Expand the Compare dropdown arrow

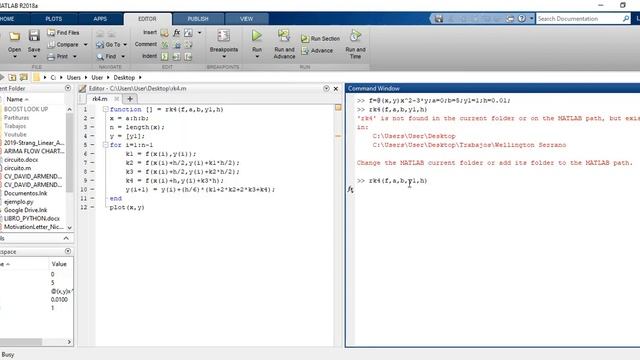pos(85,44)
